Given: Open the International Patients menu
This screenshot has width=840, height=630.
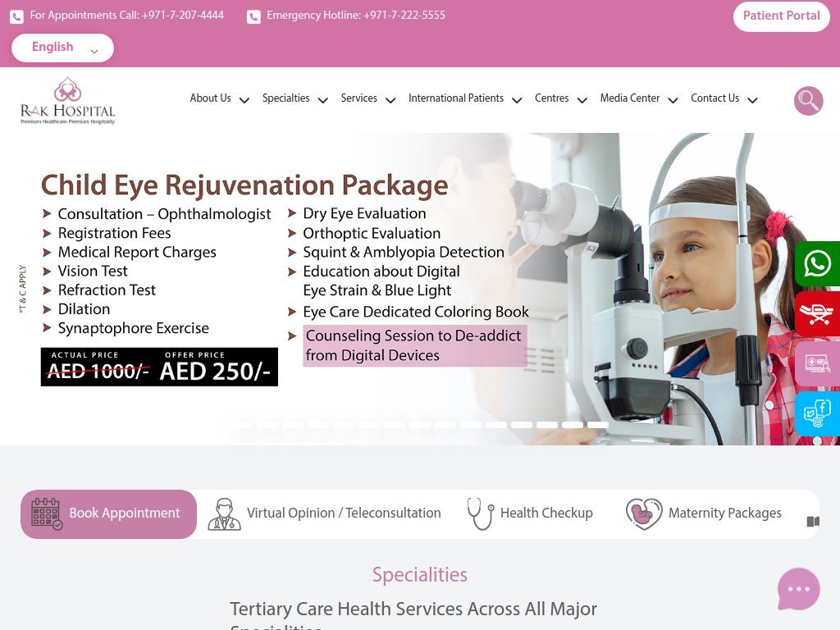Looking at the screenshot, I should point(456,98).
